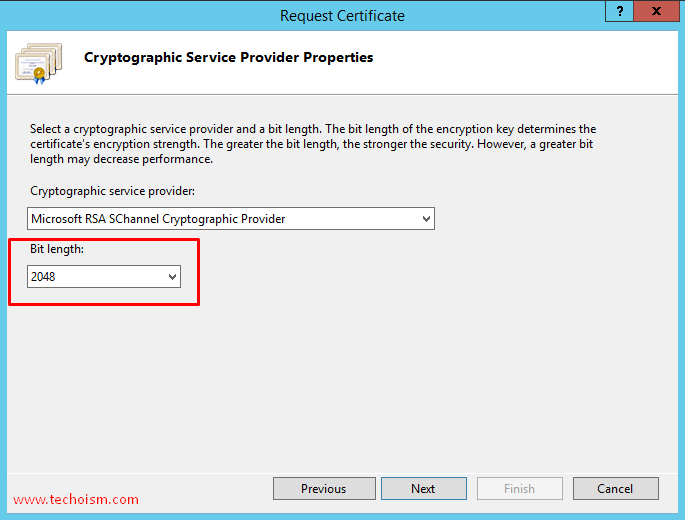Go to the Next wizard step

click(x=423, y=489)
